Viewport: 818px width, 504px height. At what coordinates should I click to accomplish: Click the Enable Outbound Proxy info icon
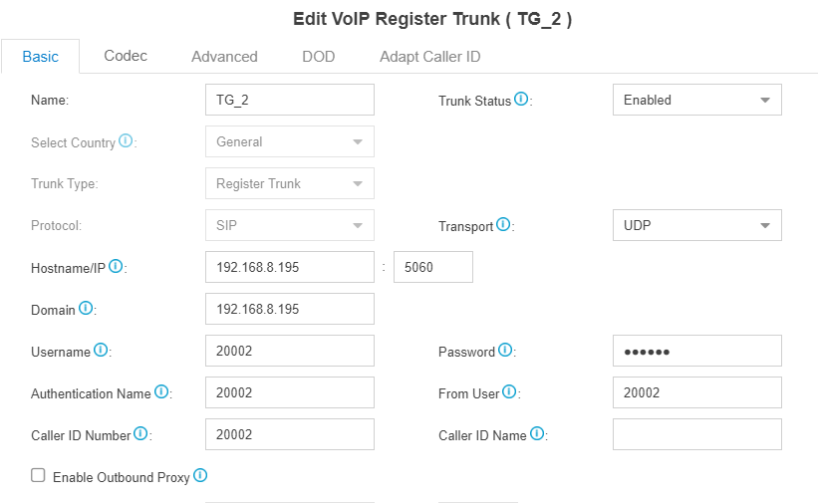200,475
